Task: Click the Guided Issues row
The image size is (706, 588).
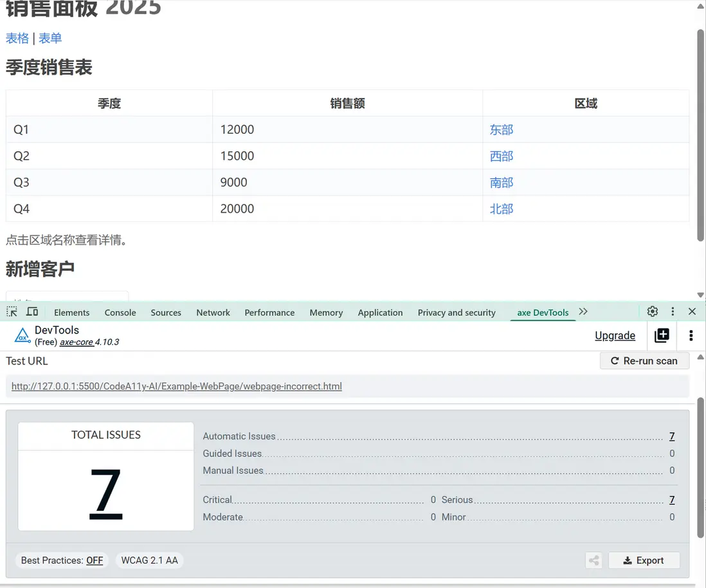Action: click(439, 454)
